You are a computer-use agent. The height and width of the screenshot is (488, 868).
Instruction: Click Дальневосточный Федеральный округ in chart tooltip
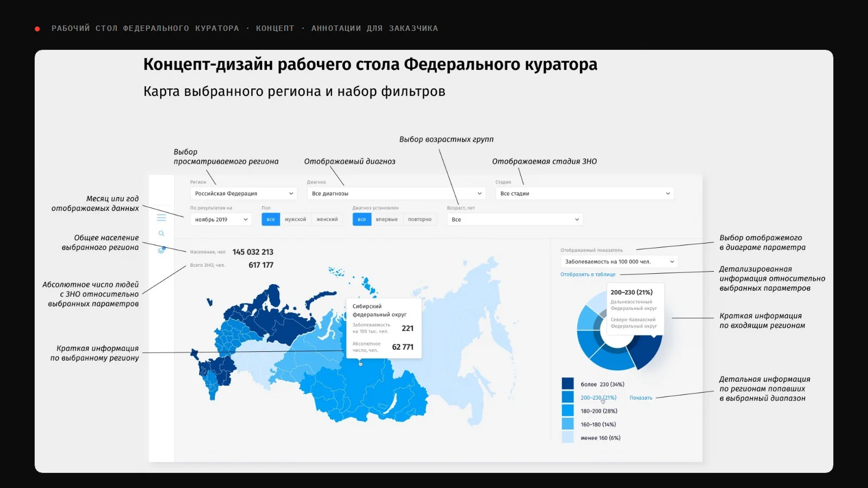634,305
